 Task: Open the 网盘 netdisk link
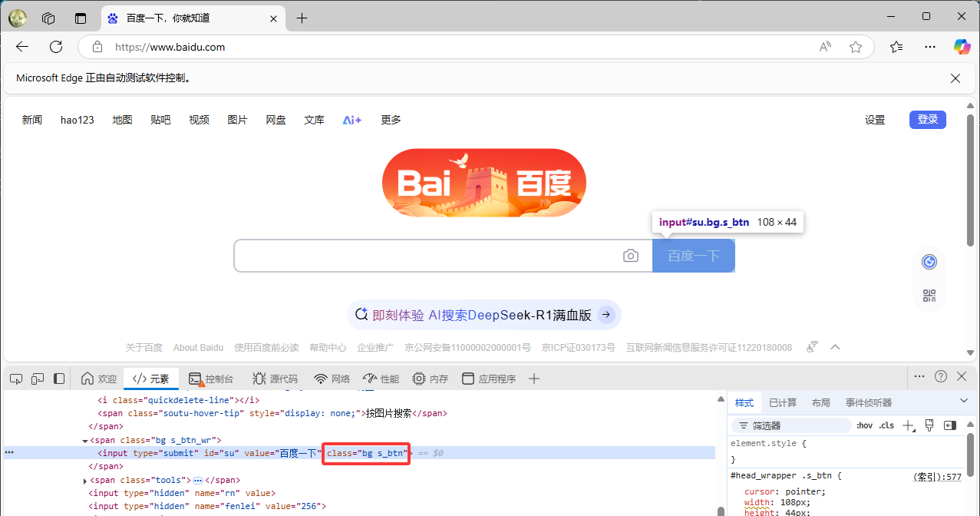[276, 120]
